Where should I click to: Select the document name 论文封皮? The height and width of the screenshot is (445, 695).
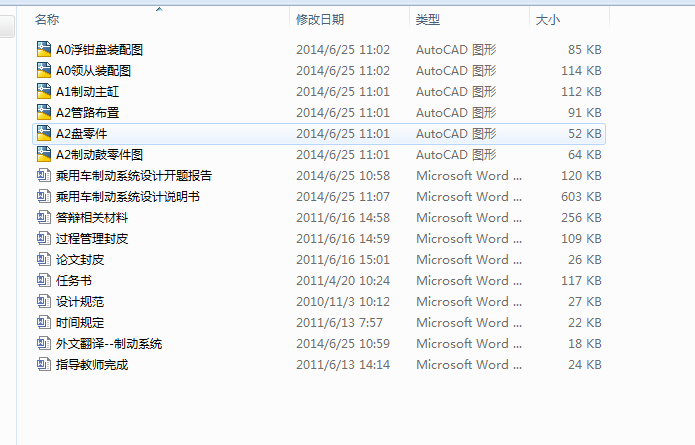point(80,259)
